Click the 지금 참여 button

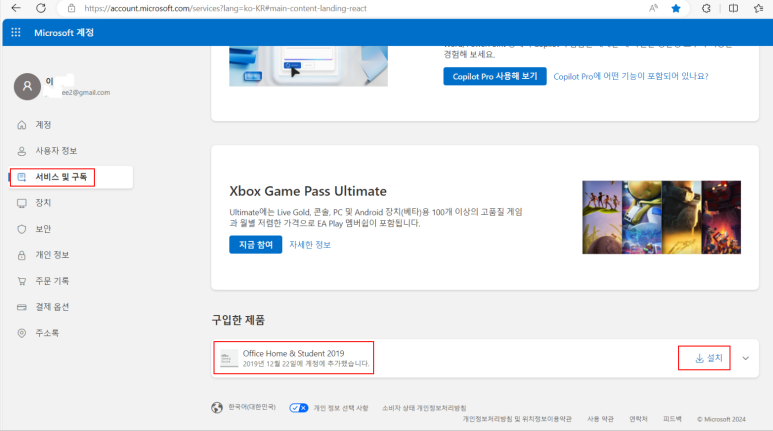point(255,245)
